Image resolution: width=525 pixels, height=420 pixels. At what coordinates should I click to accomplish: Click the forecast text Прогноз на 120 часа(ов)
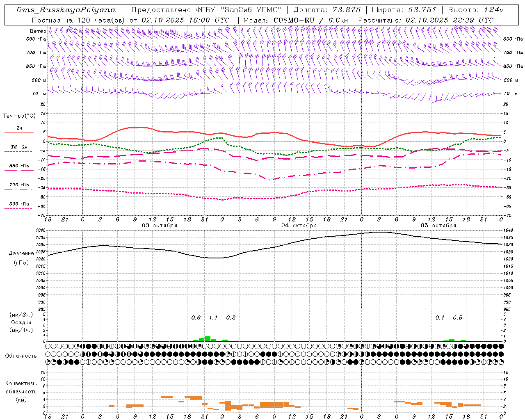(x=79, y=20)
